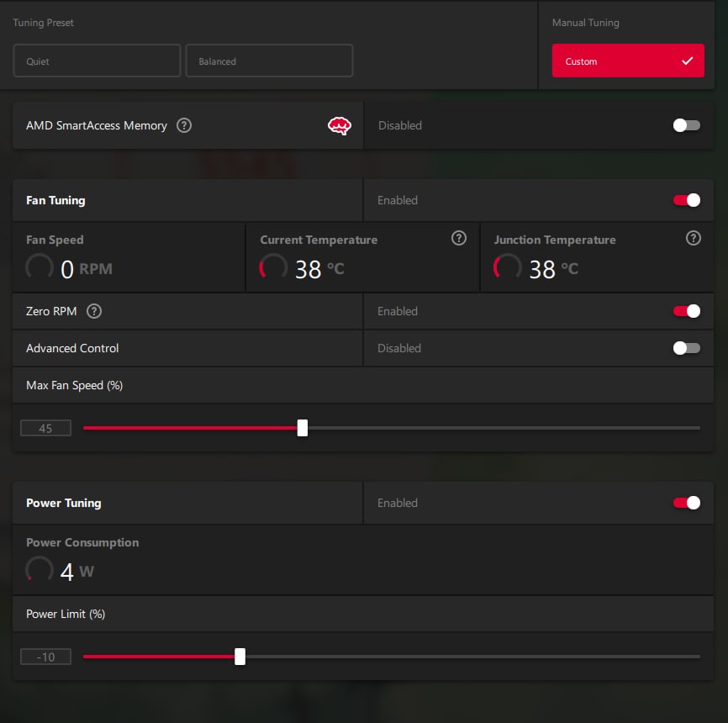
Task: Open Zero RPM help icon
Action: [94, 311]
